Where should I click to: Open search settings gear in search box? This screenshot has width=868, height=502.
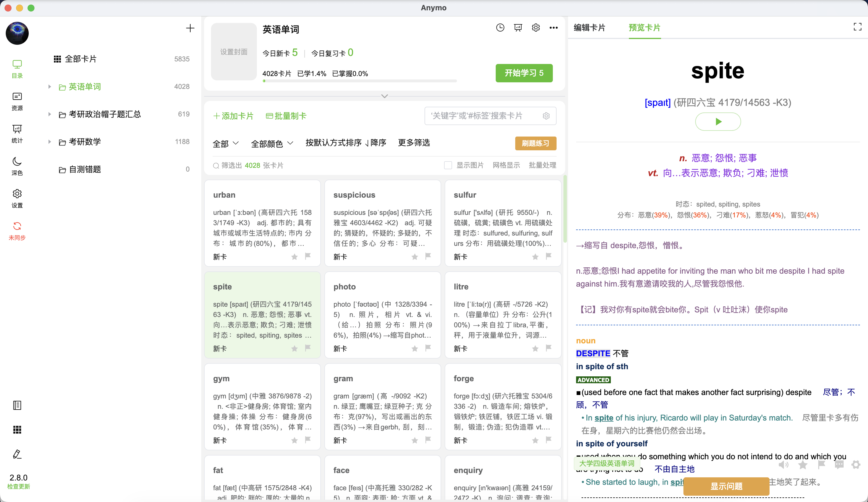[546, 116]
